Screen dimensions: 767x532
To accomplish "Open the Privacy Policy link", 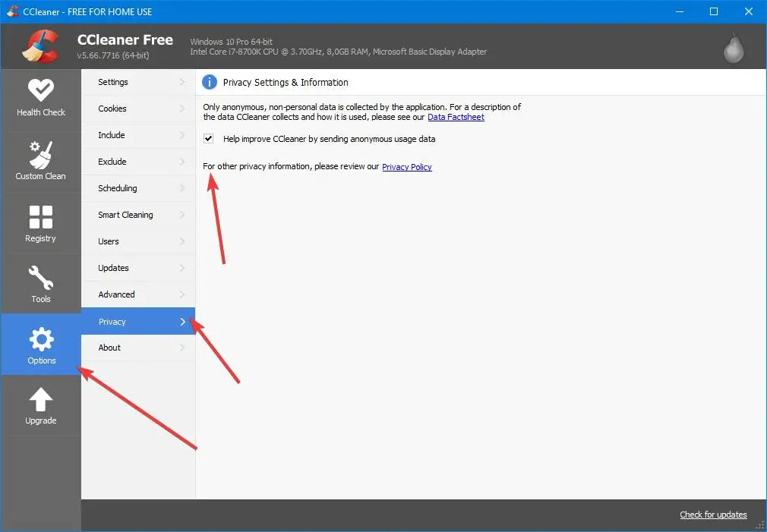I will click(x=407, y=167).
